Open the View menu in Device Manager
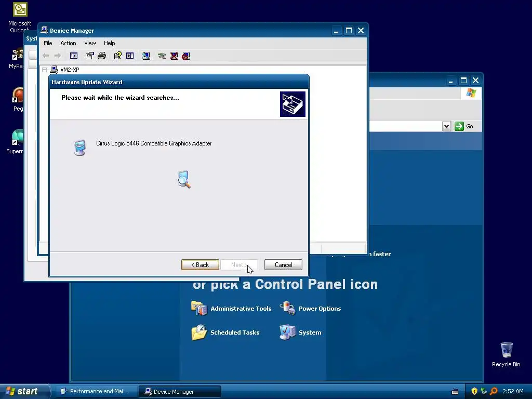532x399 pixels. [90, 43]
